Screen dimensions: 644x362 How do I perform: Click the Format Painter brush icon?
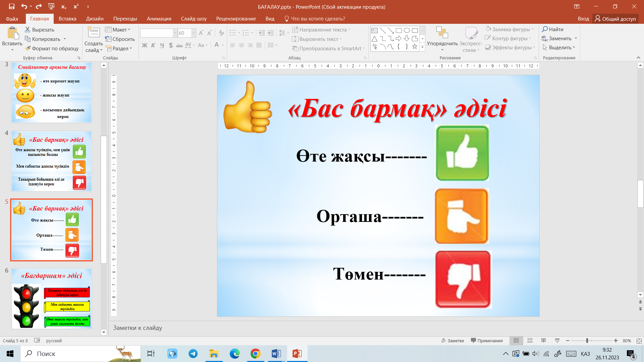pos(28,48)
